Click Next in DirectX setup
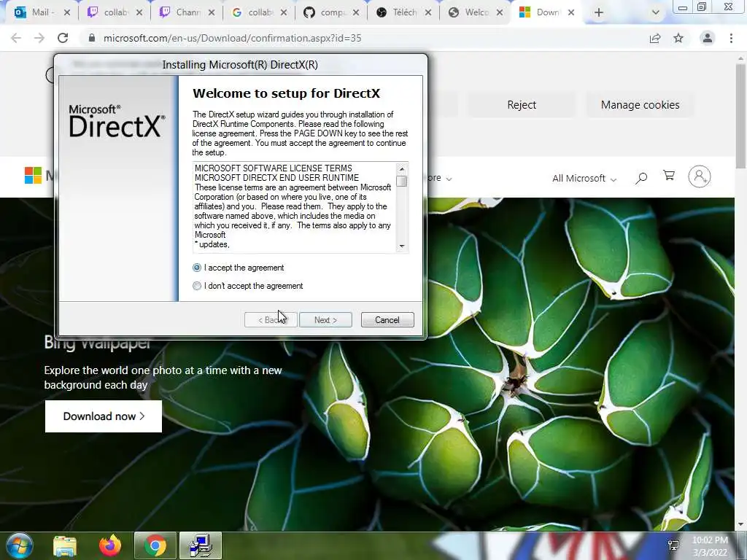The image size is (747, 560). point(325,320)
